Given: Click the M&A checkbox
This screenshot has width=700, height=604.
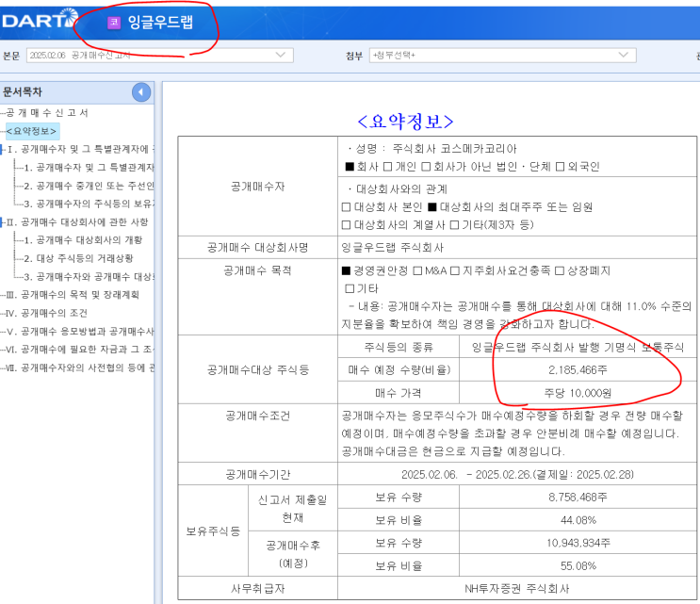Looking at the screenshot, I should 418,271.
